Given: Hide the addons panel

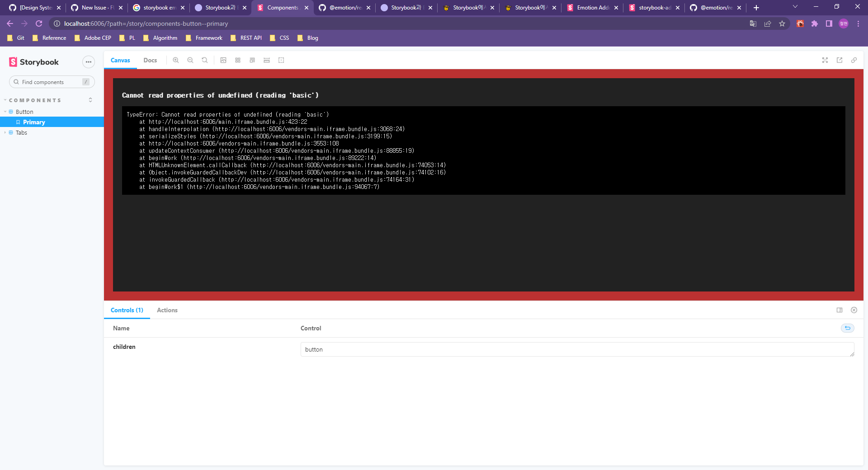Looking at the screenshot, I should point(854,310).
